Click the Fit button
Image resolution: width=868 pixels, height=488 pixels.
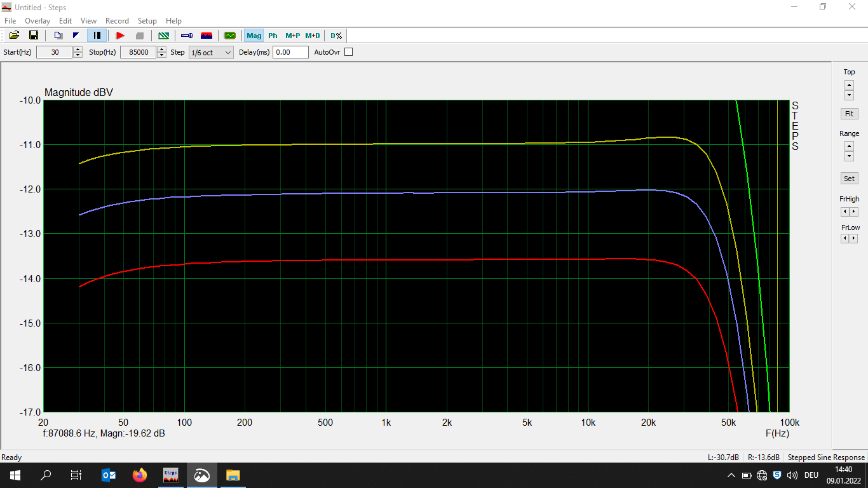tap(849, 114)
